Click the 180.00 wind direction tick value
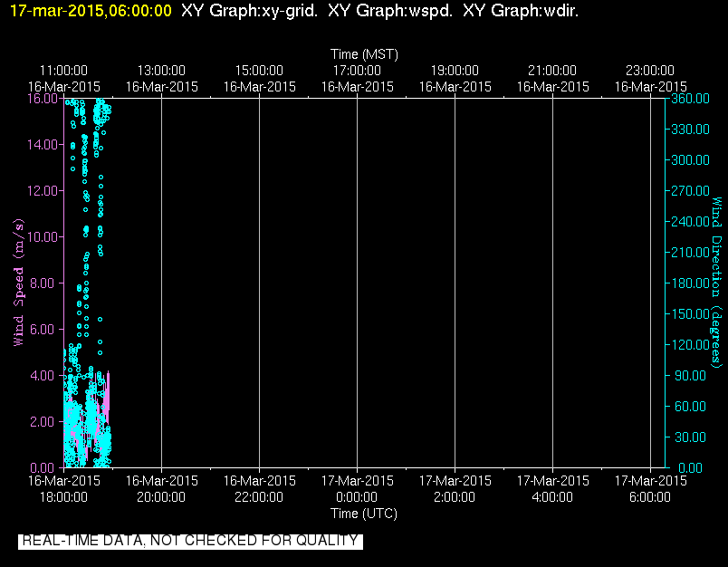The image size is (728, 567). [690, 283]
